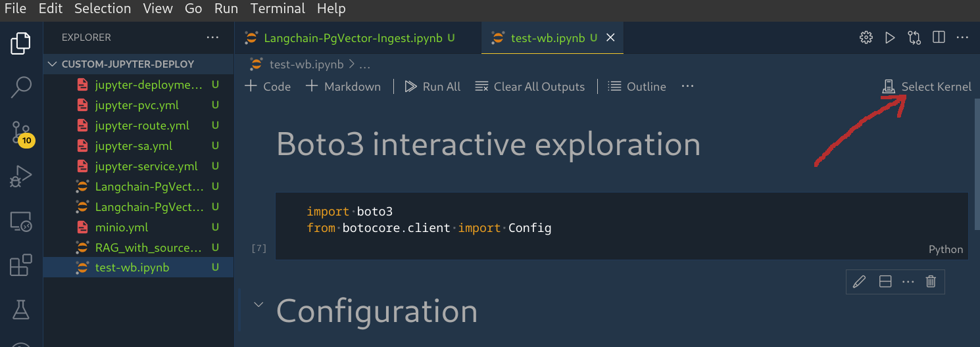Split the editor to the right

939,37
